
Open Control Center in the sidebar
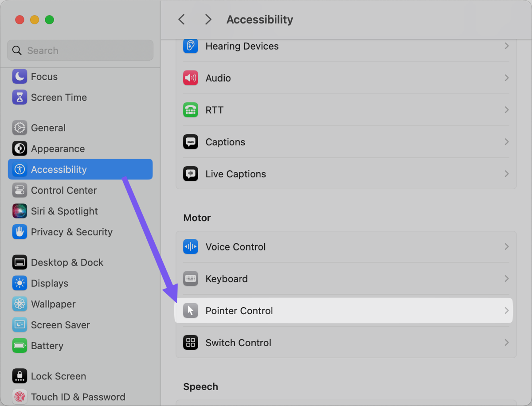coord(63,190)
